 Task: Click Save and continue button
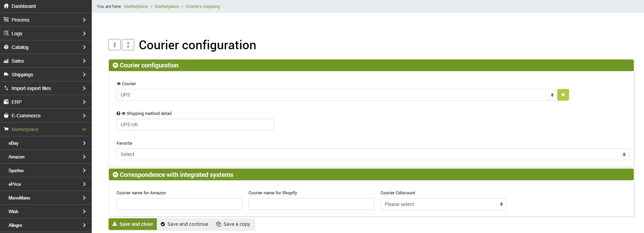185,224
